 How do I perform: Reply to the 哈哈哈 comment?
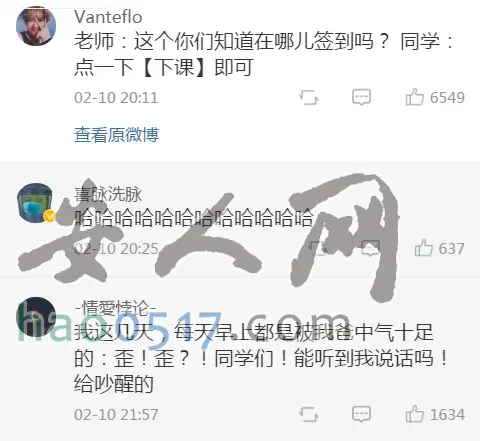[370, 248]
